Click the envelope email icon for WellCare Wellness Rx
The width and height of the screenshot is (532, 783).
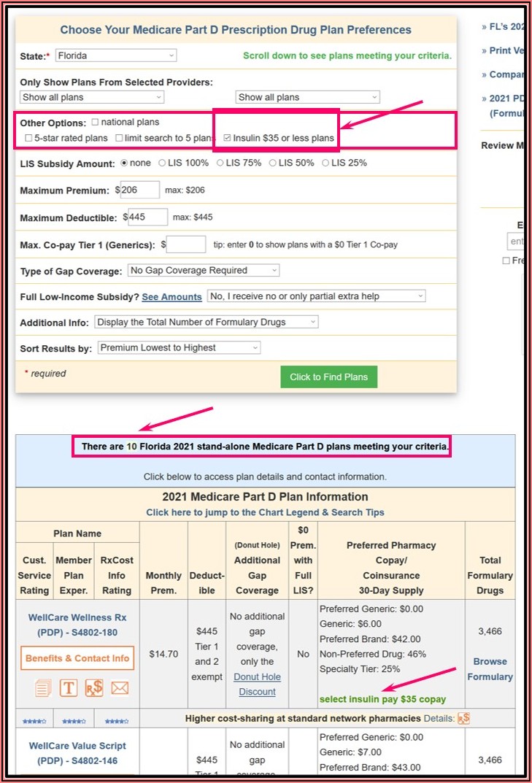120,687
